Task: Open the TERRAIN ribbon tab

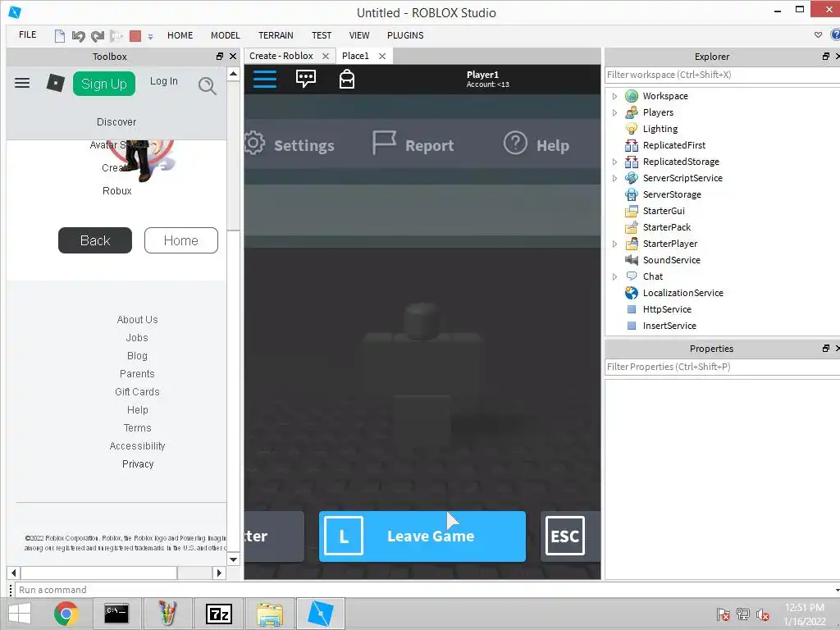Action: click(x=276, y=35)
